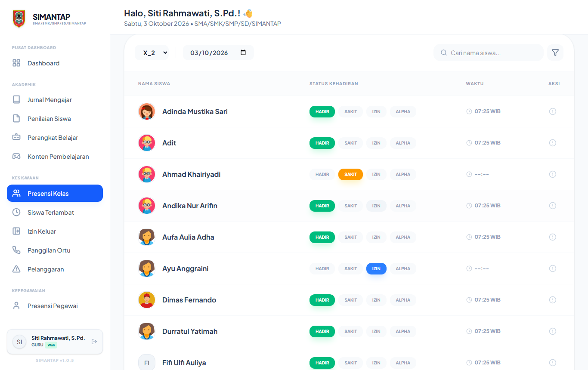
Task: Open action info icon for Dimas Fernando
Action: (x=553, y=300)
